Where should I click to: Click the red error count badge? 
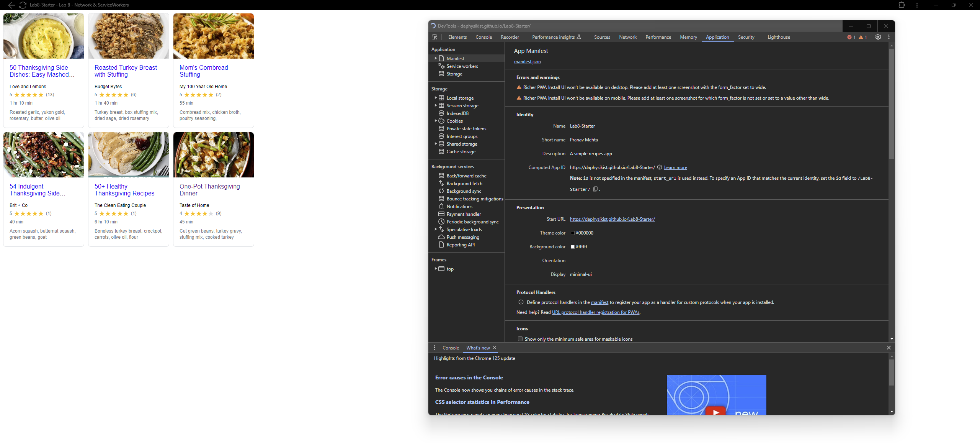click(x=851, y=37)
